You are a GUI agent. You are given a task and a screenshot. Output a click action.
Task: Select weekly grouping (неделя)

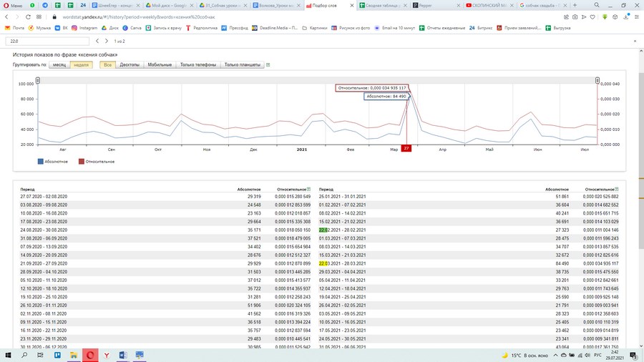click(81, 64)
